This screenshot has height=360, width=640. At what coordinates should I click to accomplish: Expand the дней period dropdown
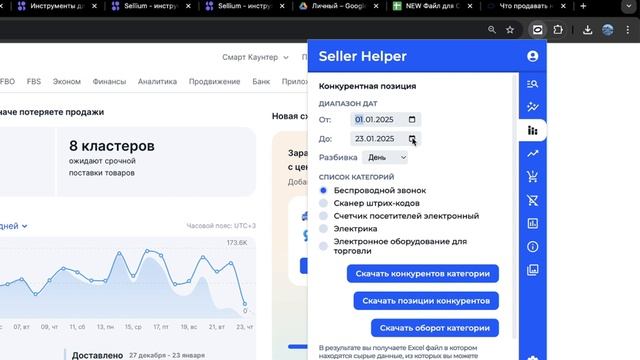click(13, 226)
